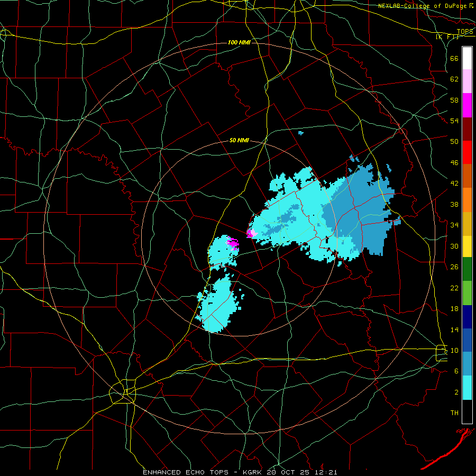476x476 pixels.
Task: Click the yellow legend swatch
Action: pos(467,246)
